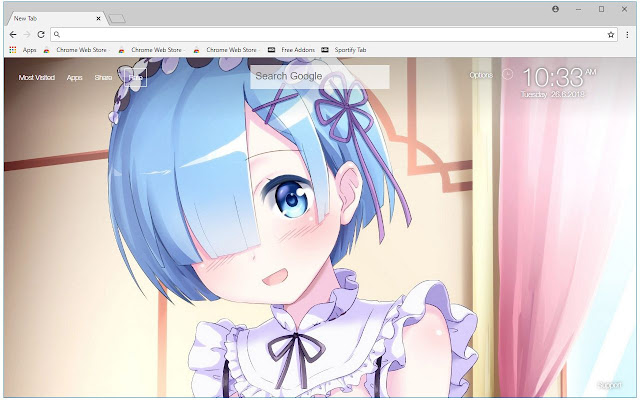Close the New Tab tab
The image size is (640, 400).
tap(98, 18)
